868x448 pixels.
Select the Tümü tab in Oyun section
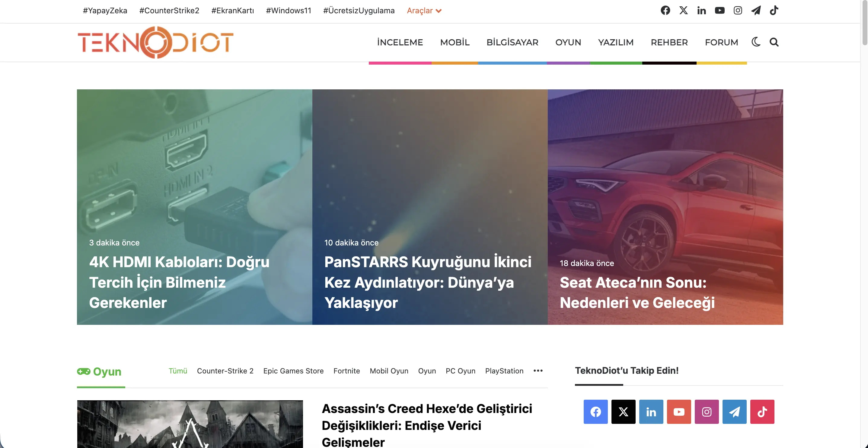(178, 371)
